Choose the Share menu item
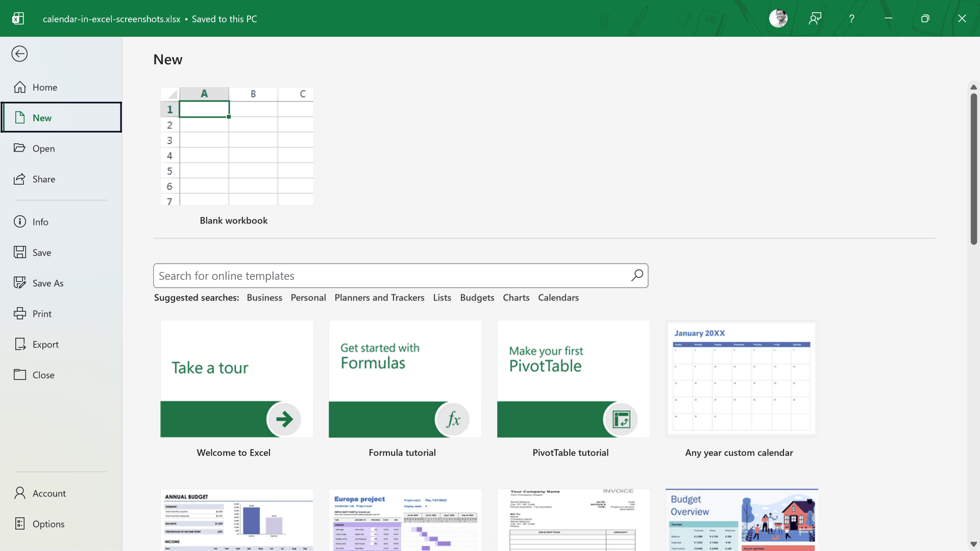Screen dimensions: 980x551 61,179
